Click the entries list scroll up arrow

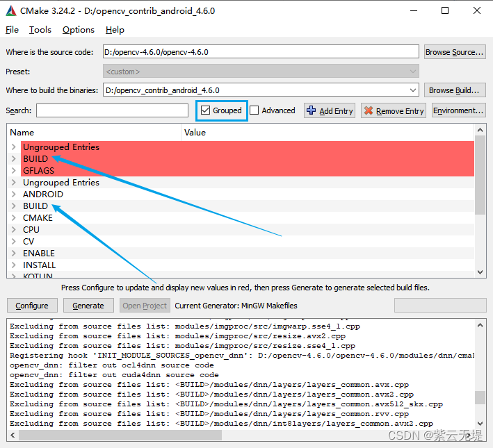[480, 130]
